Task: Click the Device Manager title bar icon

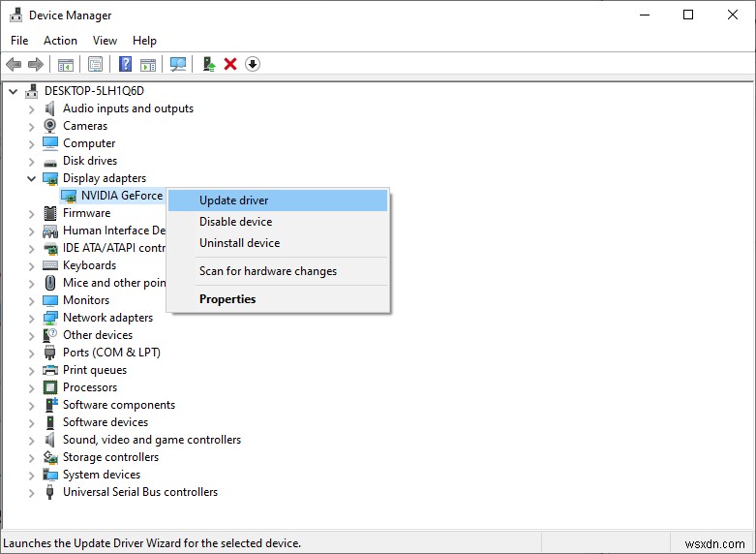Action: [x=15, y=15]
